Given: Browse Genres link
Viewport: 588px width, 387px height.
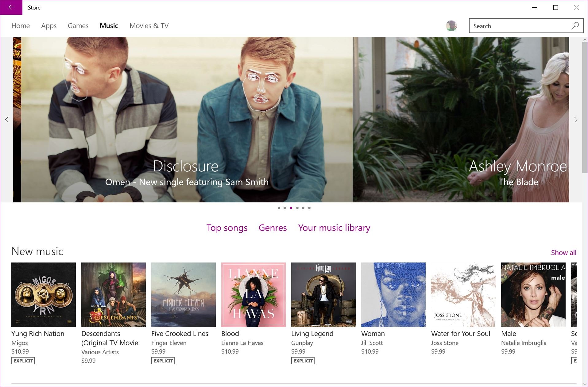Looking at the screenshot, I should pyautogui.click(x=273, y=228).
